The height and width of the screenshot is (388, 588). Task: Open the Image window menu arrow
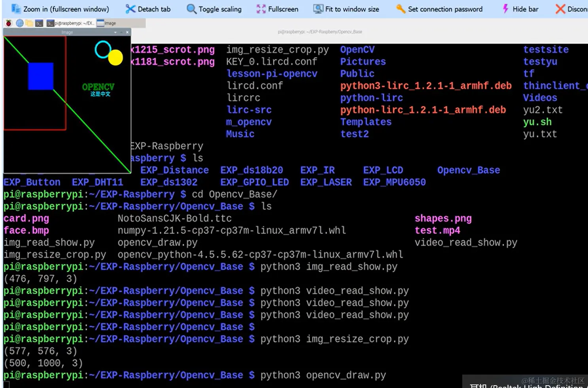[x=115, y=32]
